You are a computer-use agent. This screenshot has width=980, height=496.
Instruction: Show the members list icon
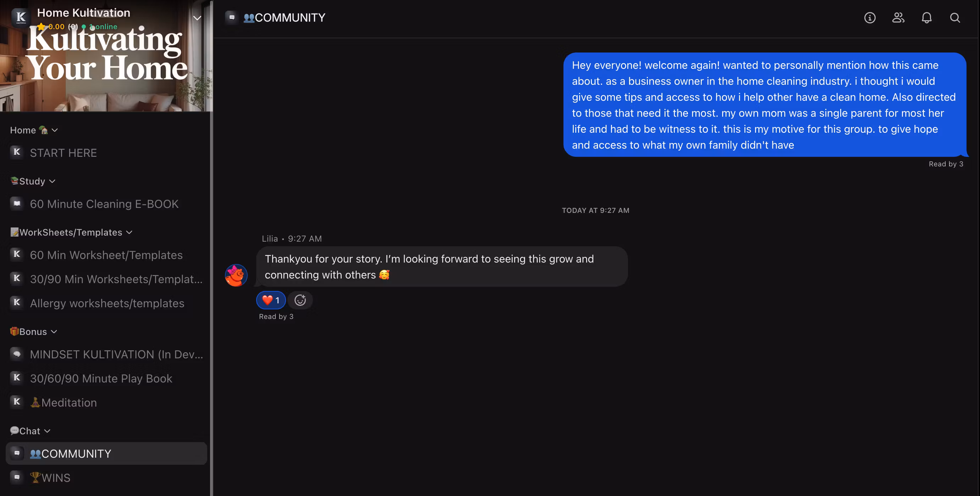[898, 18]
